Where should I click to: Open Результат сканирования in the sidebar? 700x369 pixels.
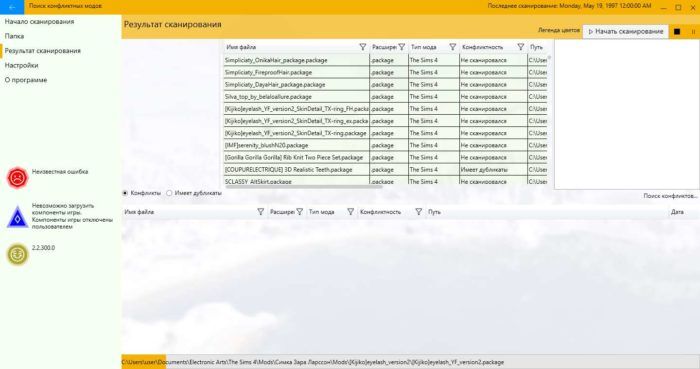pos(42,51)
